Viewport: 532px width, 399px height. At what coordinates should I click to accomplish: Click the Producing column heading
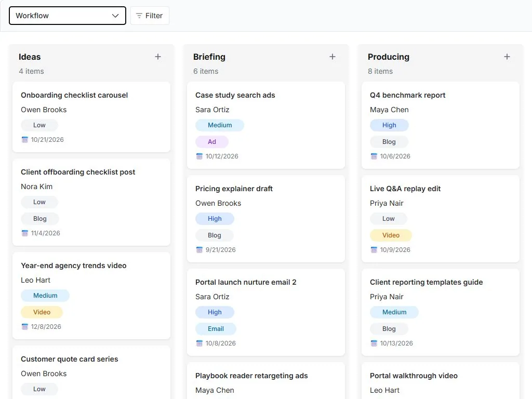pyautogui.click(x=389, y=57)
